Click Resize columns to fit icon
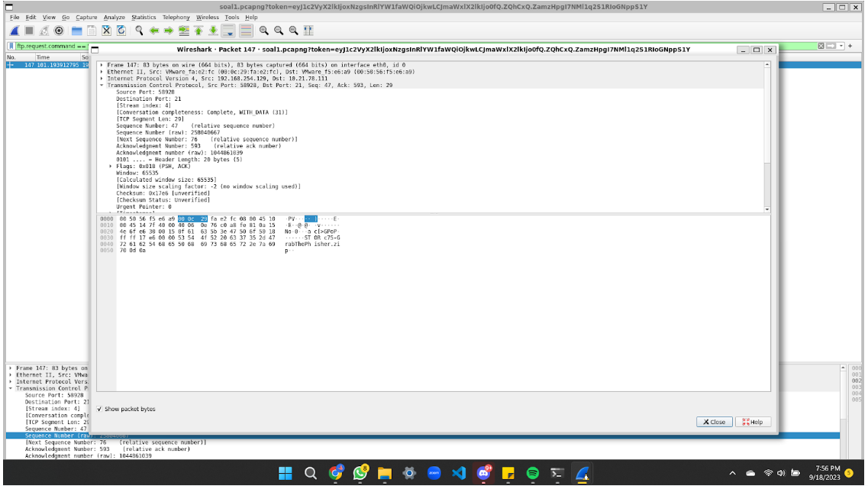 pos(308,31)
